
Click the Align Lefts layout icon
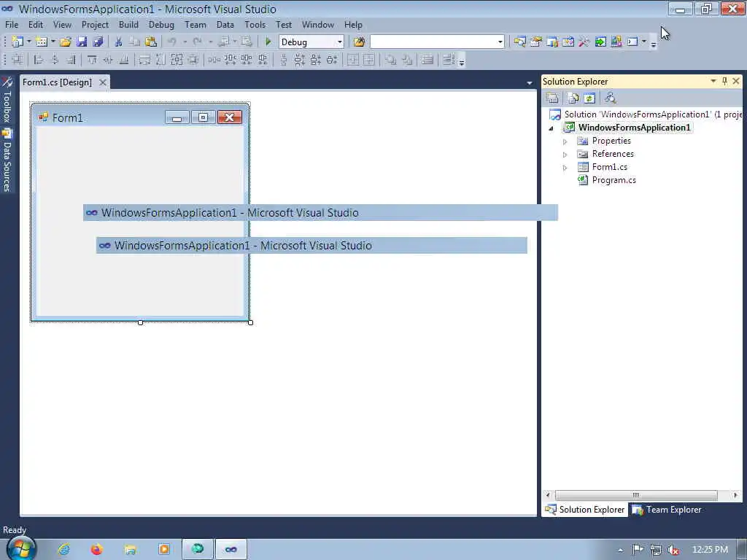(39, 60)
